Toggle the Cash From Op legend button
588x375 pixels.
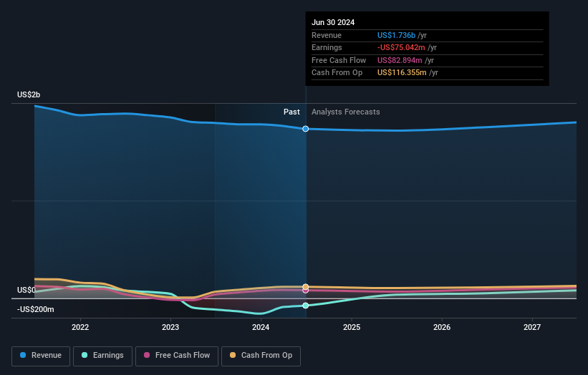[261, 356]
